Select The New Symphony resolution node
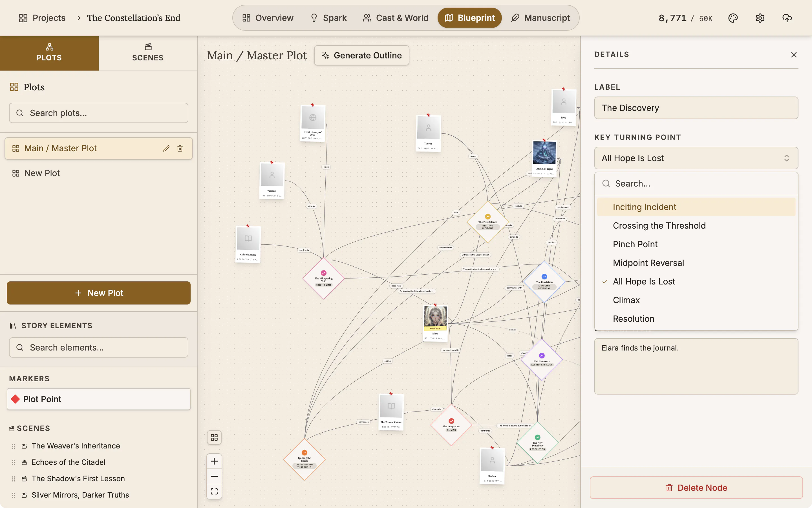 (x=538, y=443)
